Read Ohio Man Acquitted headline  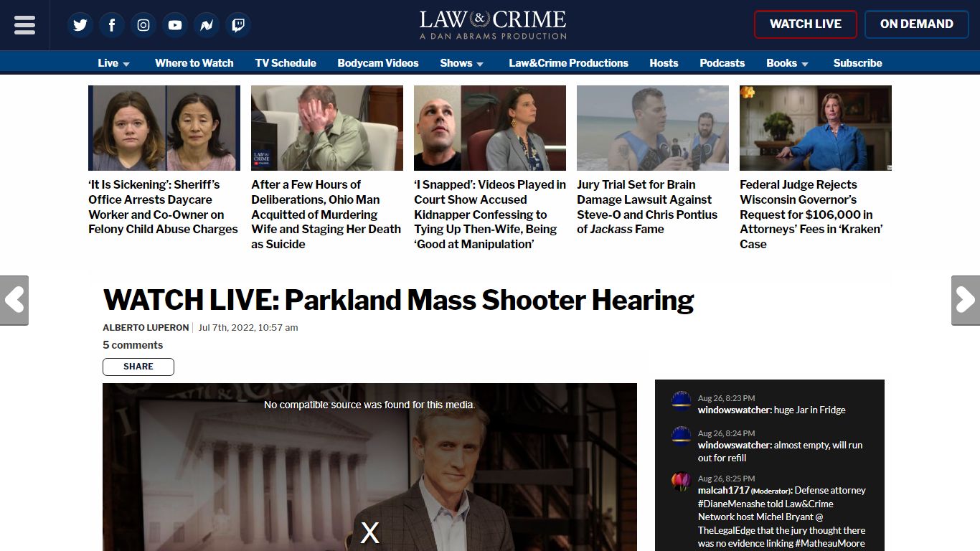pos(326,215)
